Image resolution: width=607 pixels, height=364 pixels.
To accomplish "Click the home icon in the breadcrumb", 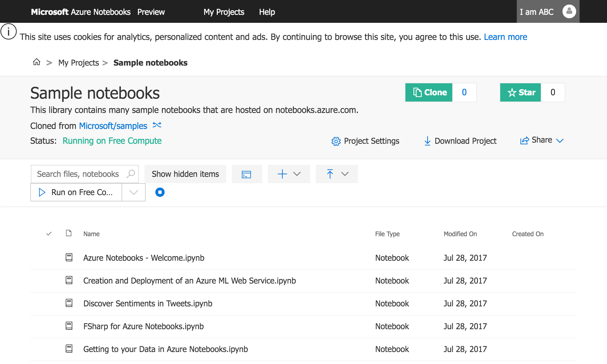I will tap(37, 62).
